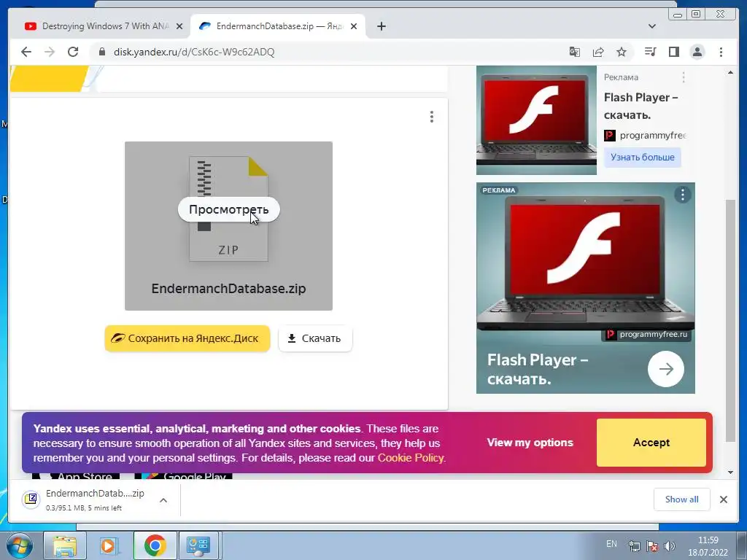This screenshot has width=747, height=560.
Task: Close the YouTube tab
Action: pos(179,26)
